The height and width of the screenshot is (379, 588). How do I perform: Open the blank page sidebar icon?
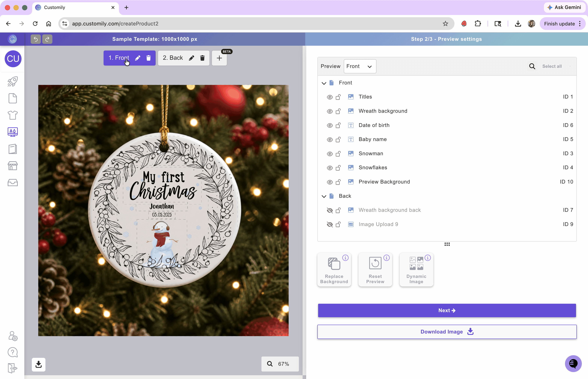point(13,98)
